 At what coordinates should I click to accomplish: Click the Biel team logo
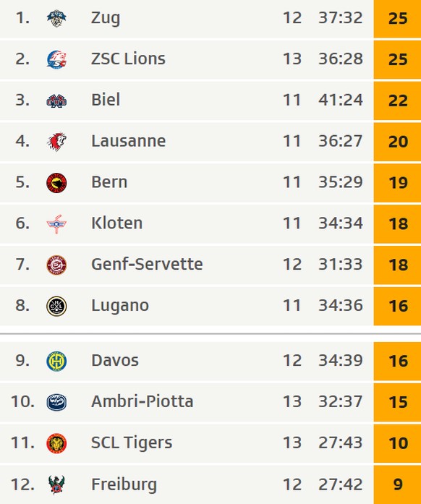click(56, 101)
